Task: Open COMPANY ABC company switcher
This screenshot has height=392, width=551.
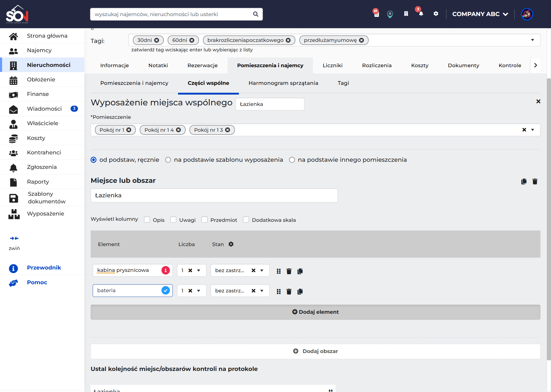Action: (x=480, y=14)
